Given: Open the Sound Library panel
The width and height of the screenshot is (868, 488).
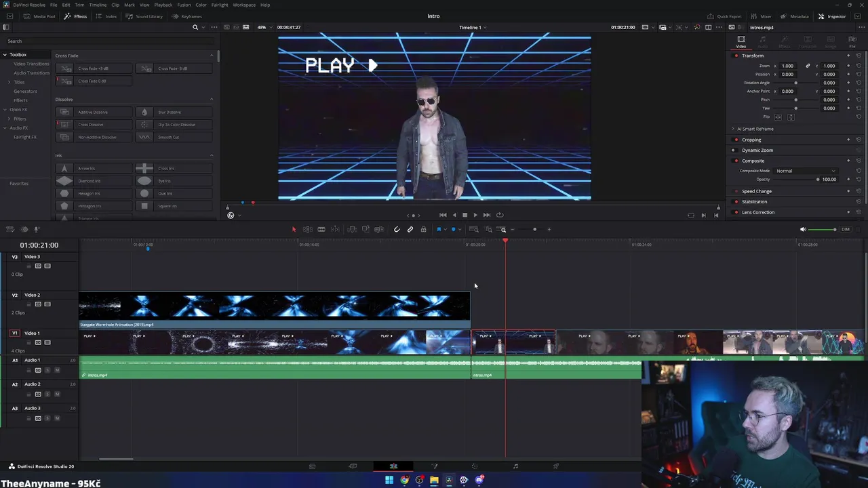Looking at the screenshot, I should click(x=145, y=16).
